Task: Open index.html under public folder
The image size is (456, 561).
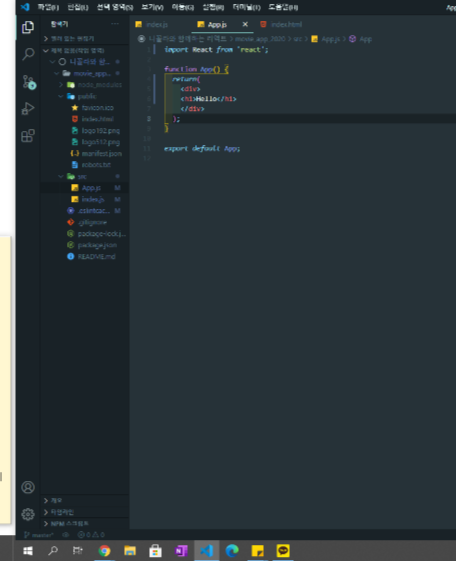Action: click(84, 119)
